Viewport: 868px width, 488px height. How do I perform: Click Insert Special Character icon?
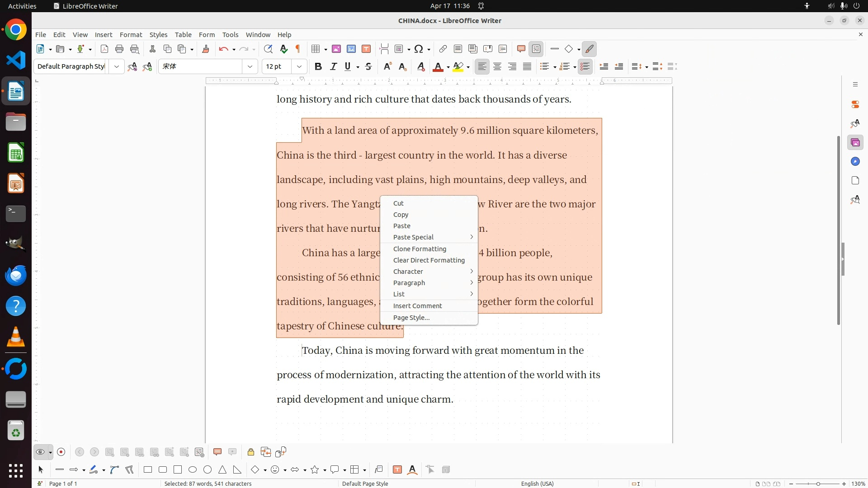419,49
